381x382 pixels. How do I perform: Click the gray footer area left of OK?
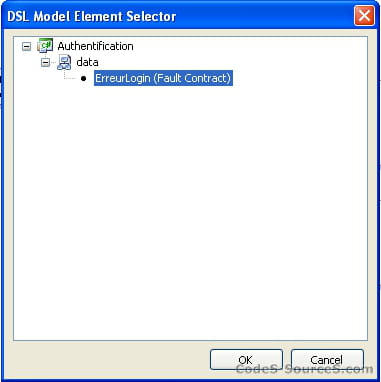[x=110, y=360]
